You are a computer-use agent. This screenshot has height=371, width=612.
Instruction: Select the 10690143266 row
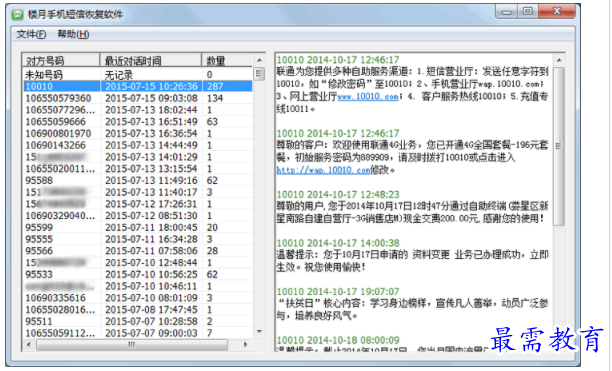tap(137, 145)
